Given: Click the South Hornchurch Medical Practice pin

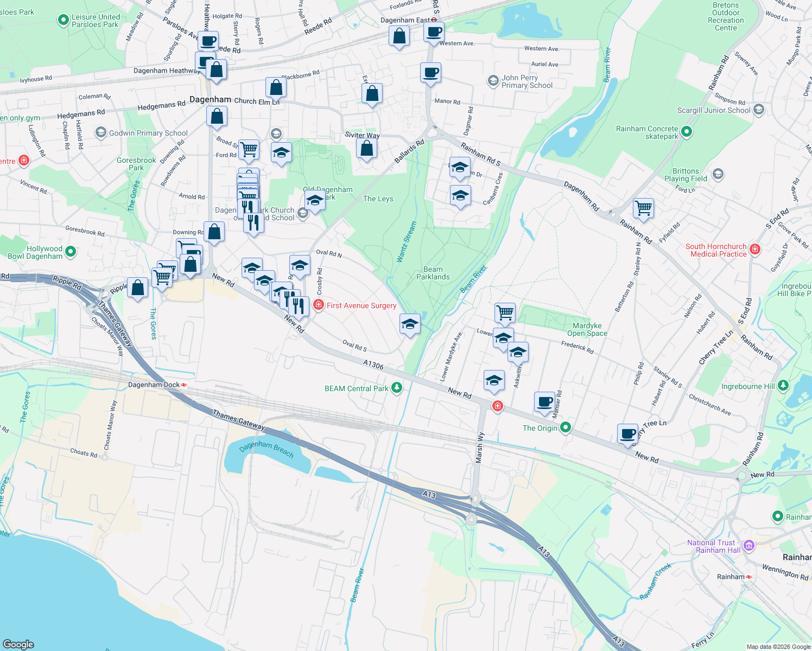Looking at the screenshot, I should pos(754,250).
